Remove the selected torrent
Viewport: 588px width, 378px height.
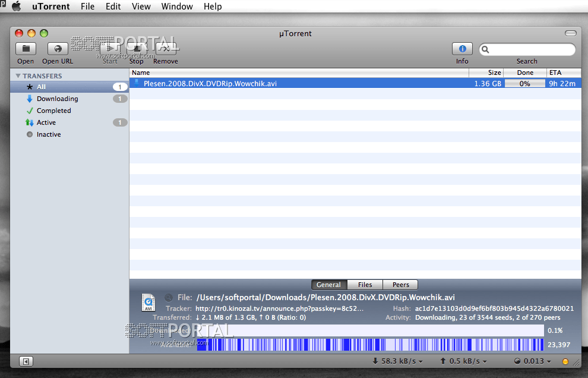click(x=166, y=49)
